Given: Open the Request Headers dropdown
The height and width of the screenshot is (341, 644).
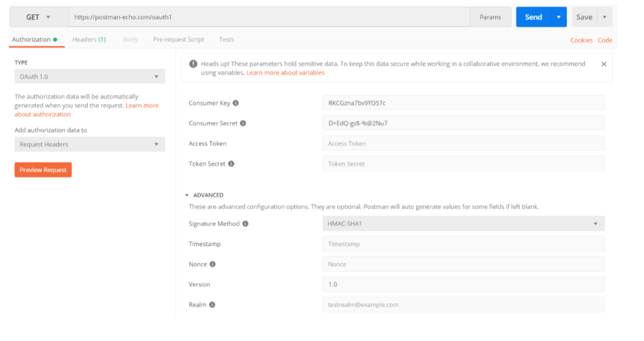Looking at the screenshot, I should click(90, 144).
